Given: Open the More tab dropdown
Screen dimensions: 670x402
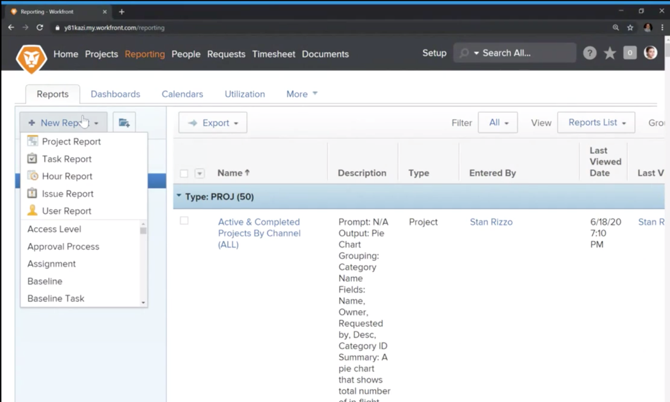Looking at the screenshot, I should pyautogui.click(x=302, y=94).
